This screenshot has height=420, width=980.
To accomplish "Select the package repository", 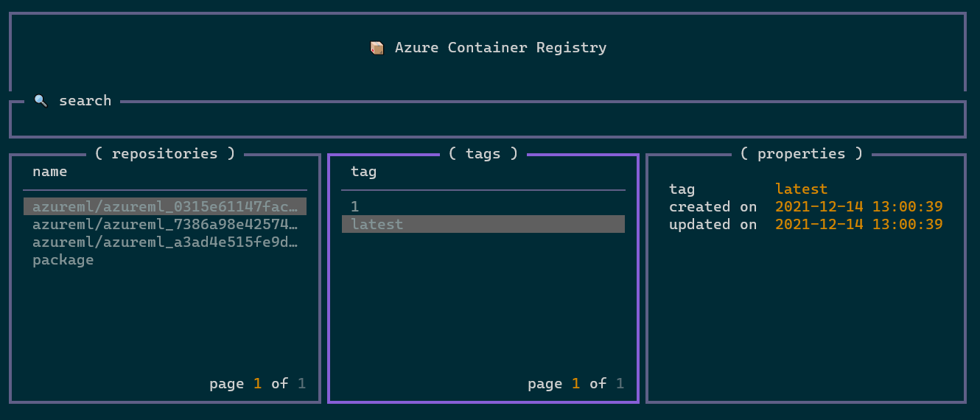I will (165, 259).
